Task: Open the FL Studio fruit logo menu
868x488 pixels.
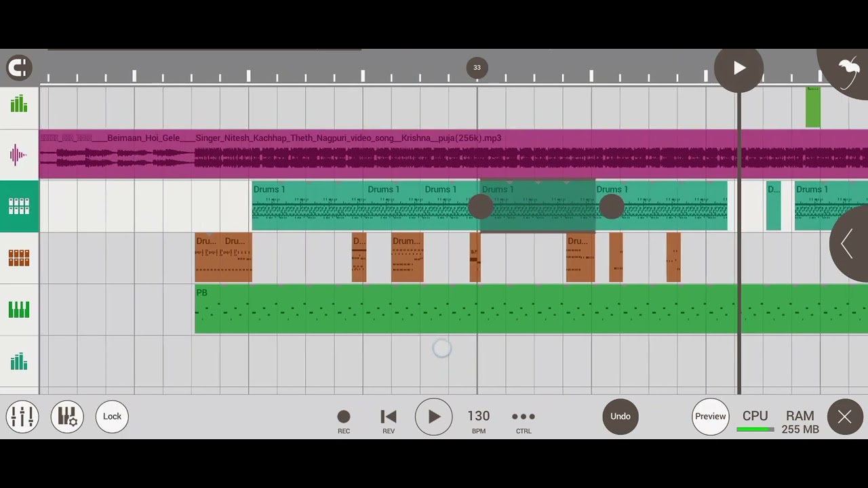Action: point(848,70)
